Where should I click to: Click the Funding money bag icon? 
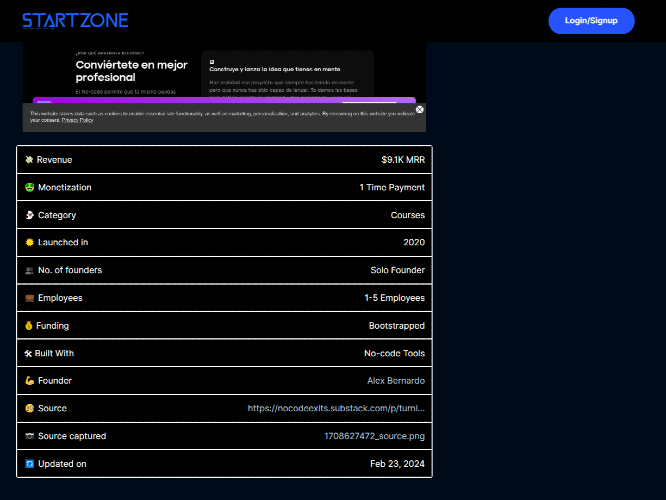[x=28, y=326]
